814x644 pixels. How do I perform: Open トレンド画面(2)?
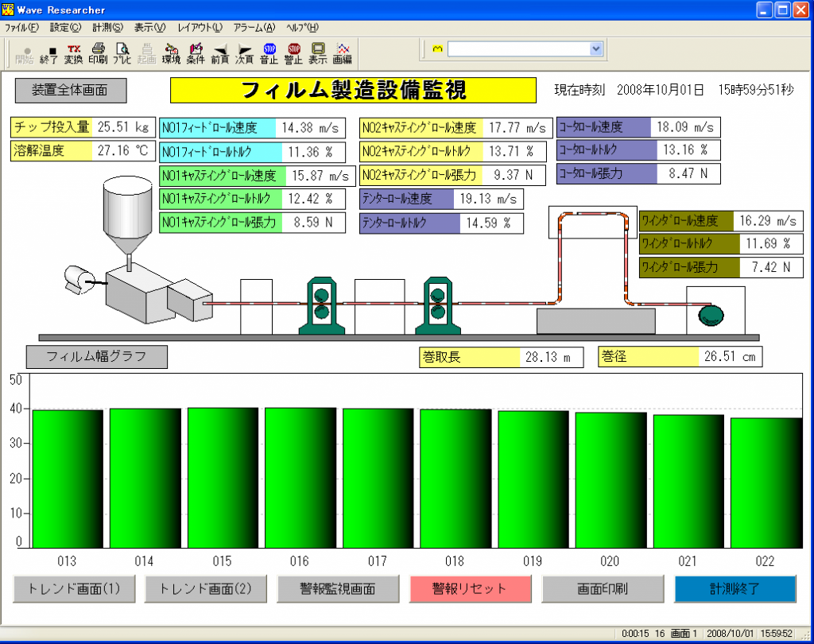coord(206,589)
